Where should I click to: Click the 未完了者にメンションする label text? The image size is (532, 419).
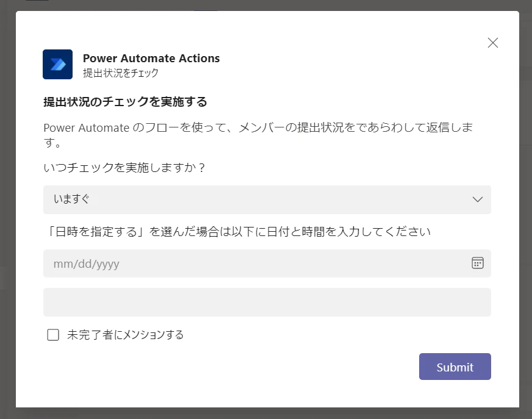click(x=125, y=335)
